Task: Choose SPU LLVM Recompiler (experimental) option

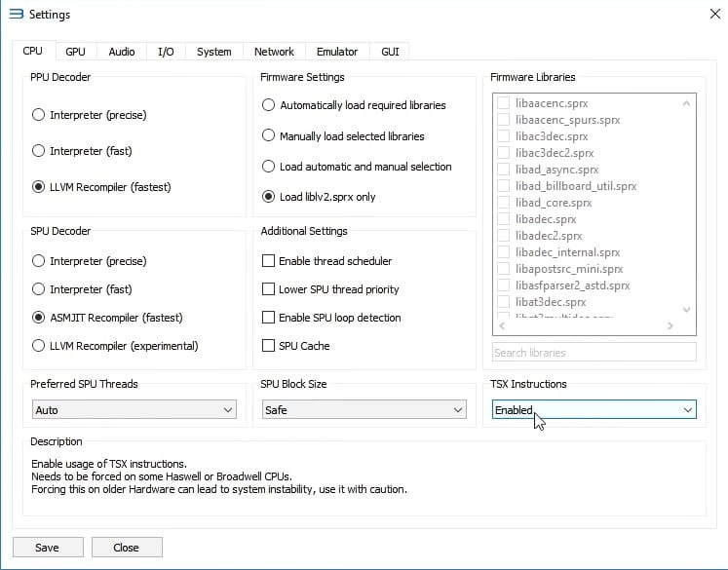Action: click(x=39, y=345)
